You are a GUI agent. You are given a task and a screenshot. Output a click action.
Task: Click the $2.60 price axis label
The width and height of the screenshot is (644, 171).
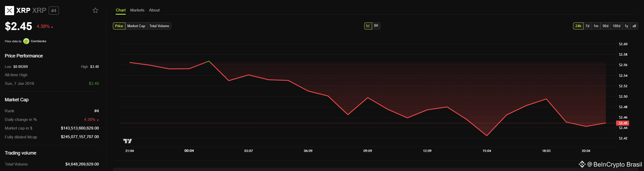pyautogui.click(x=623, y=44)
